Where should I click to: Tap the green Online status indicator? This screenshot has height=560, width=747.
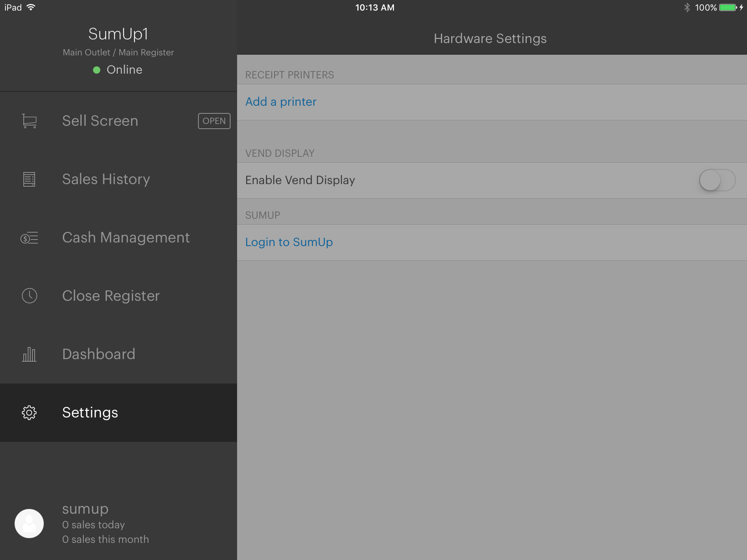click(97, 70)
